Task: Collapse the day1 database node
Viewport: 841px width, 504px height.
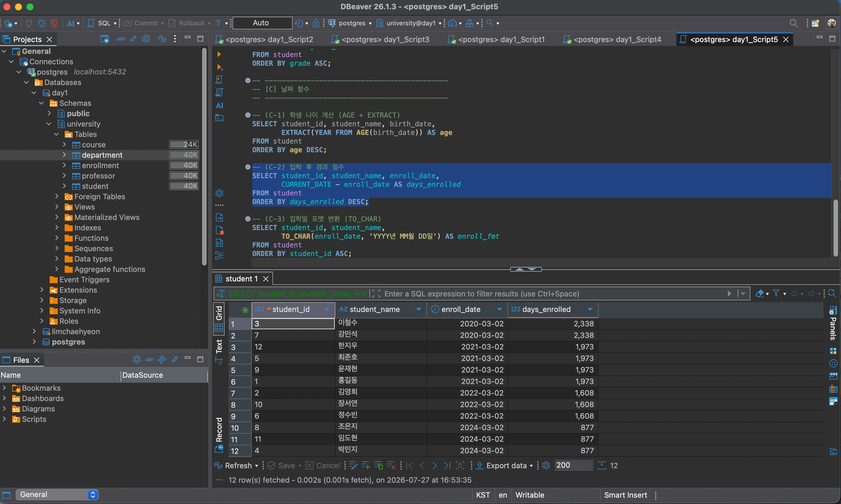Action: tap(34, 93)
